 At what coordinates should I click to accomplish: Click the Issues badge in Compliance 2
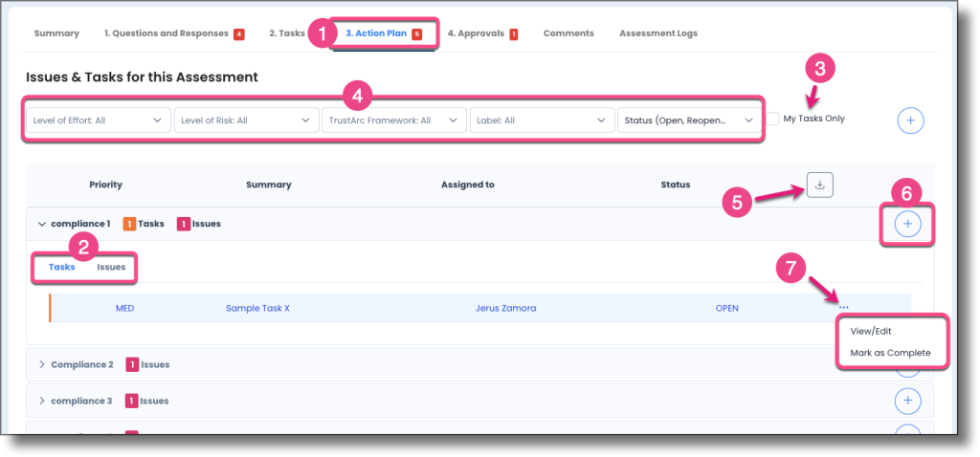coord(132,364)
